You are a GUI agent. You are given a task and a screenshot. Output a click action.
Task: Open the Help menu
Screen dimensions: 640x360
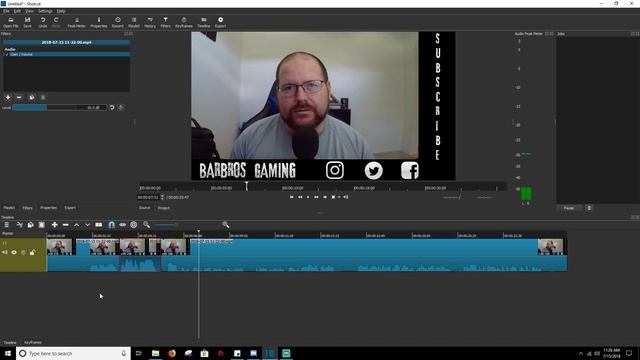pyautogui.click(x=61, y=11)
